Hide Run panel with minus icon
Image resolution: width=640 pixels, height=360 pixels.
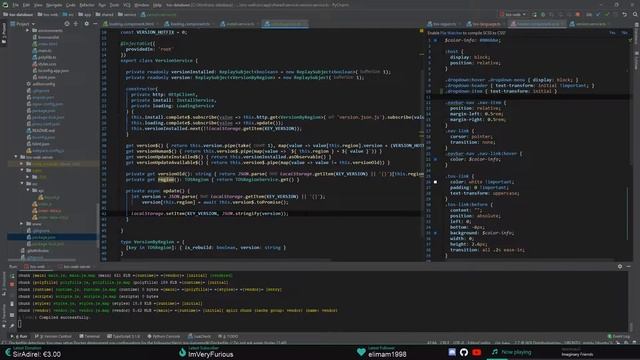tap(629, 267)
